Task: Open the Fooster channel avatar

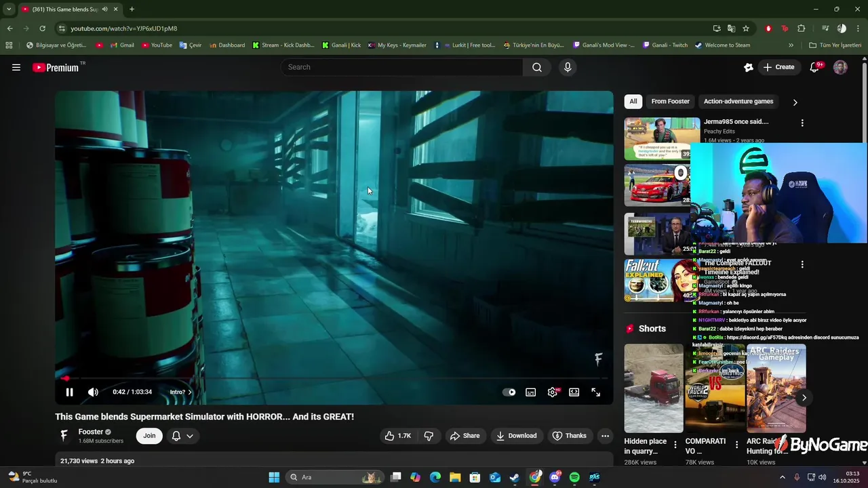Action: click(x=64, y=436)
